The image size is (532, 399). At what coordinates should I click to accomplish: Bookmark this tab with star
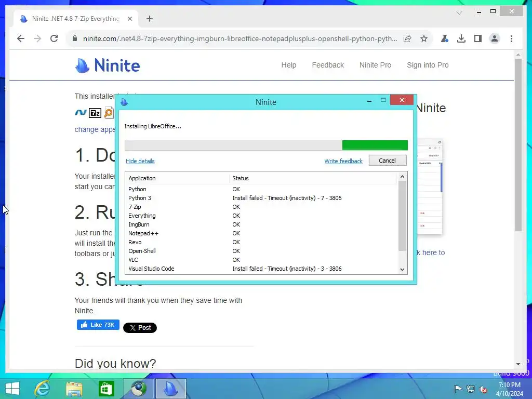(424, 38)
